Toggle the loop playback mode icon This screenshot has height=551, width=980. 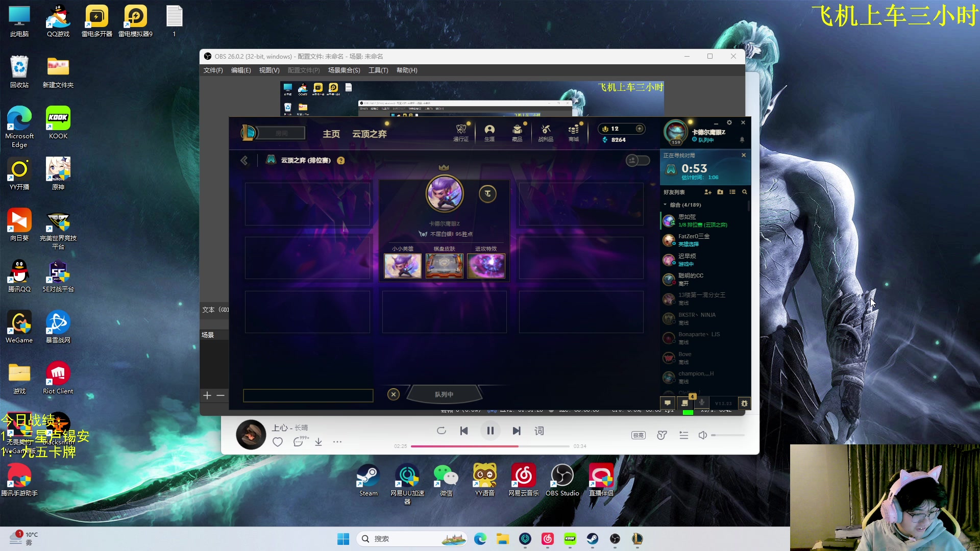click(442, 431)
